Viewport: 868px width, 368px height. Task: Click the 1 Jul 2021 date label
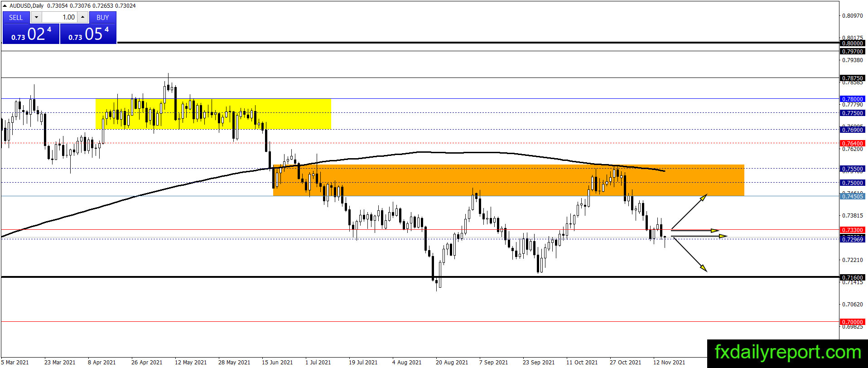click(318, 363)
